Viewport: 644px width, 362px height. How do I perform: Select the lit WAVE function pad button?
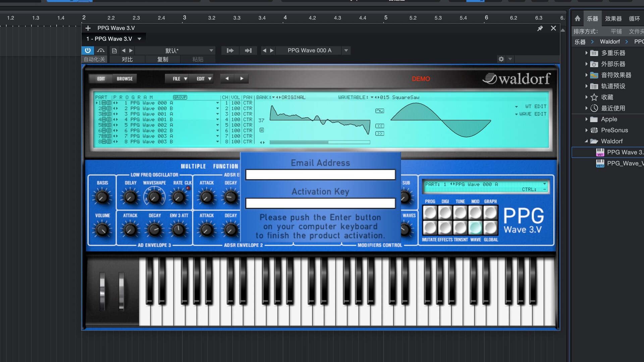pyautogui.click(x=475, y=228)
